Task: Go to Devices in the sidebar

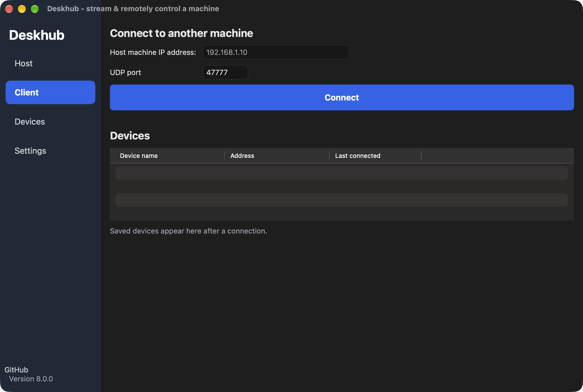Action: tap(50, 122)
